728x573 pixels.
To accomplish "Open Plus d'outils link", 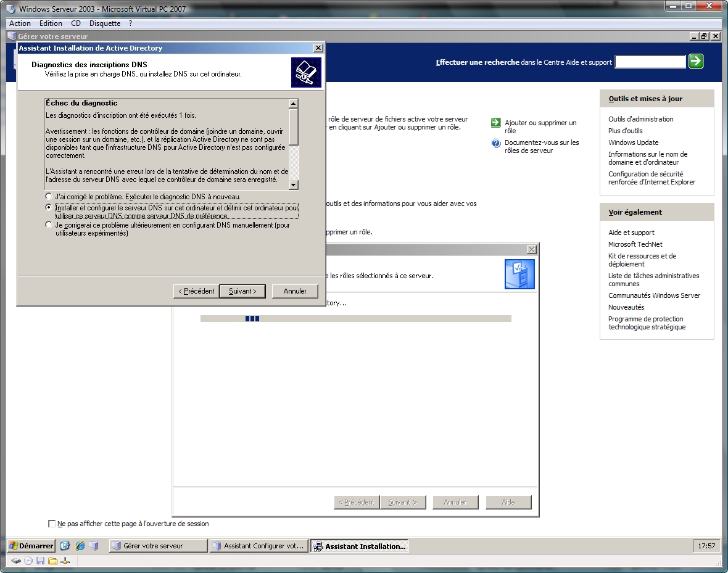I will [x=626, y=131].
